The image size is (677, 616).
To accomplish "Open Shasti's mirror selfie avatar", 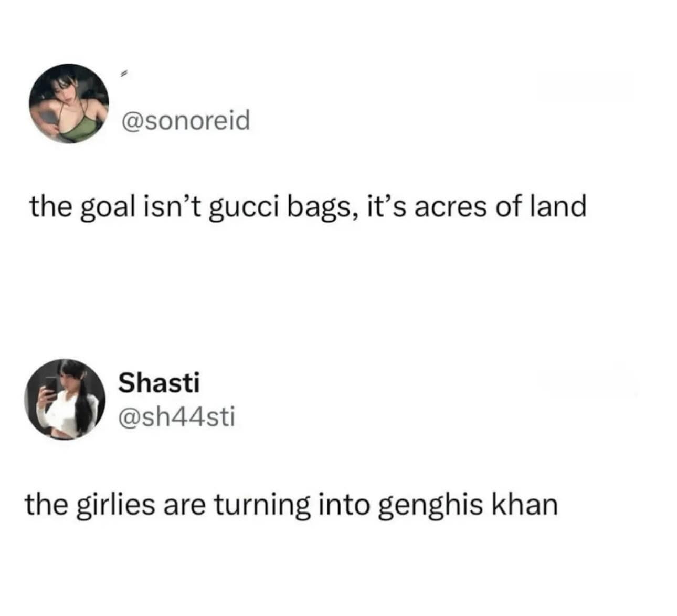I will [x=65, y=399].
